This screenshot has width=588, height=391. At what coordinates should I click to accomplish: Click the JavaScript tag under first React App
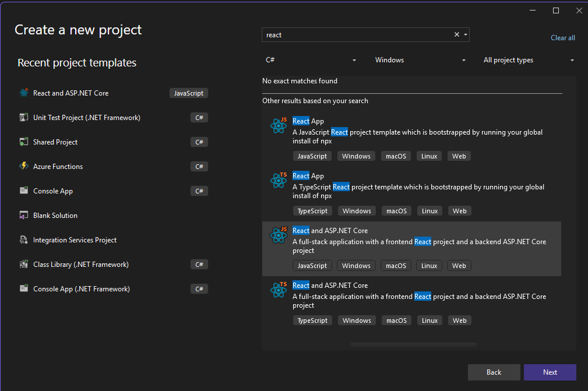pos(312,156)
